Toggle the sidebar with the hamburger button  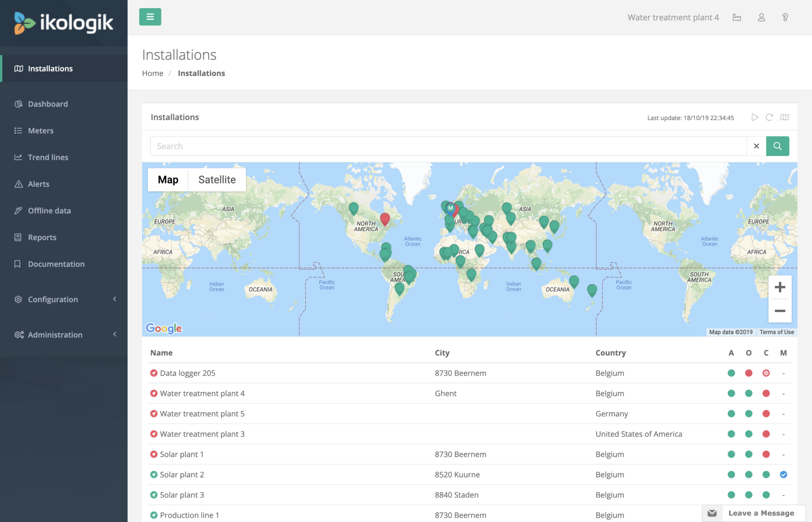pyautogui.click(x=150, y=17)
